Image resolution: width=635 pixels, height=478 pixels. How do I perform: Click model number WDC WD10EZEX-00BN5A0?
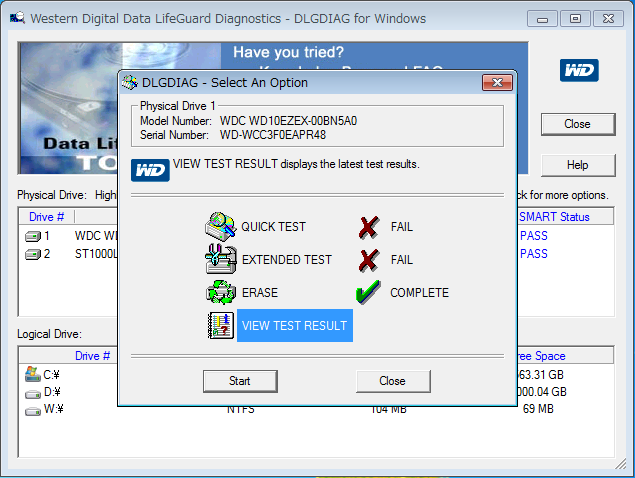(x=288, y=121)
